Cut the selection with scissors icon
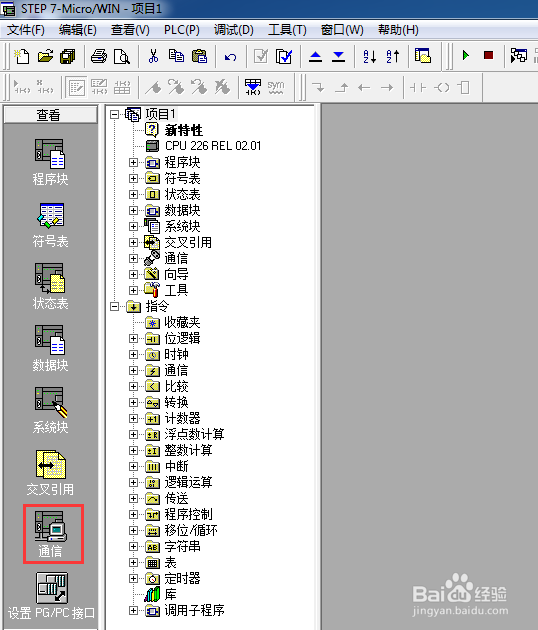 click(x=153, y=56)
